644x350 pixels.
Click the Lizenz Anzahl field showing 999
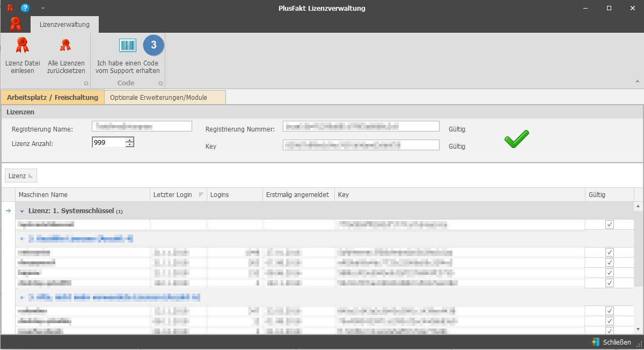coord(109,142)
